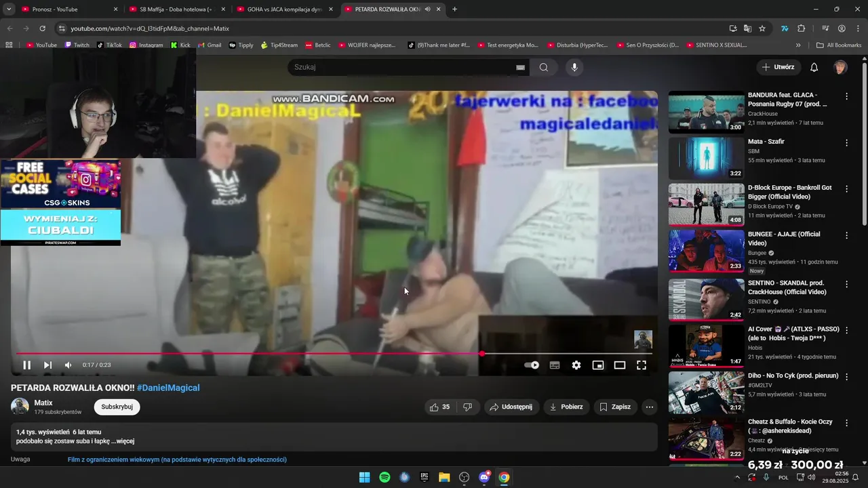Image resolution: width=868 pixels, height=488 pixels.
Task: Expand hidden bookmarks with the double chevron
Action: (798, 45)
